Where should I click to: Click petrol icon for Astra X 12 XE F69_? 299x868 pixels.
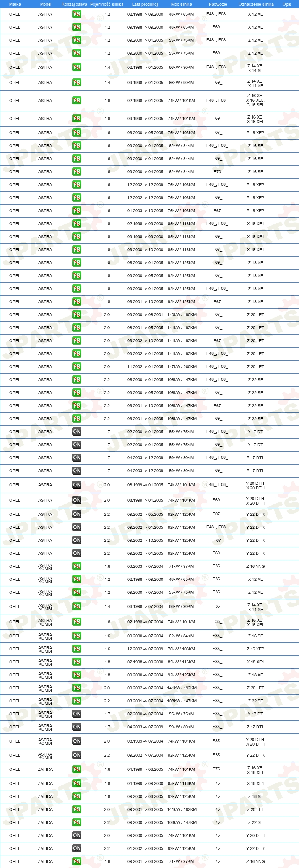77,27
